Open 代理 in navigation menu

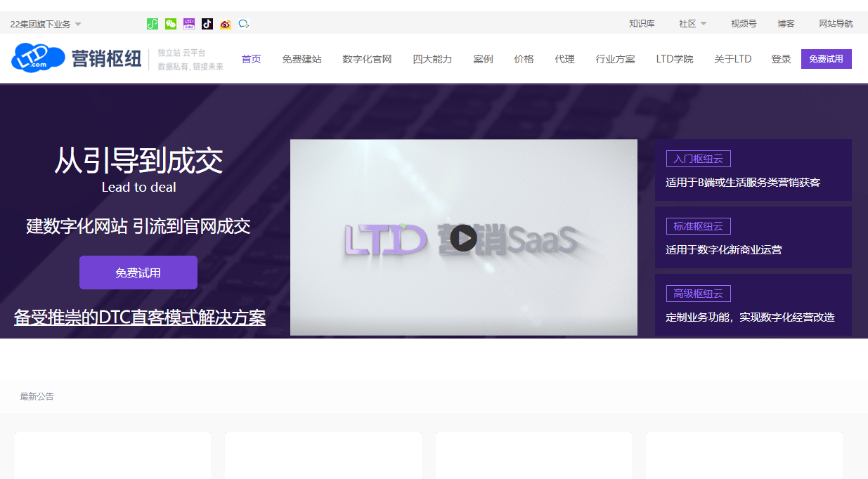coord(565,59)
